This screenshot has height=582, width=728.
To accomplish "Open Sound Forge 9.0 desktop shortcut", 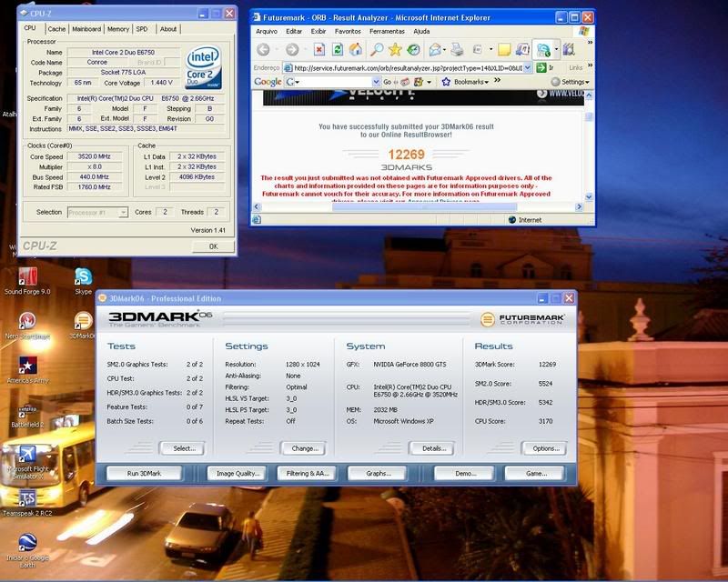I will click(x=27, y=281).
